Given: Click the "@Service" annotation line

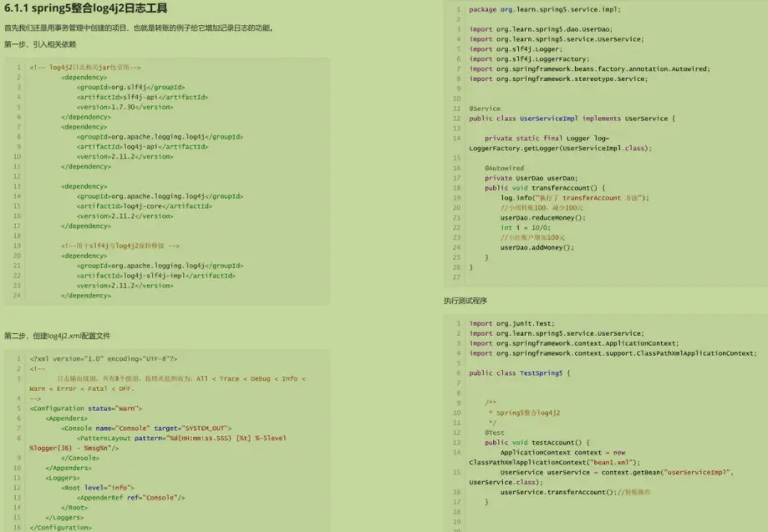Looking at the screenshot, I should 485,109.
